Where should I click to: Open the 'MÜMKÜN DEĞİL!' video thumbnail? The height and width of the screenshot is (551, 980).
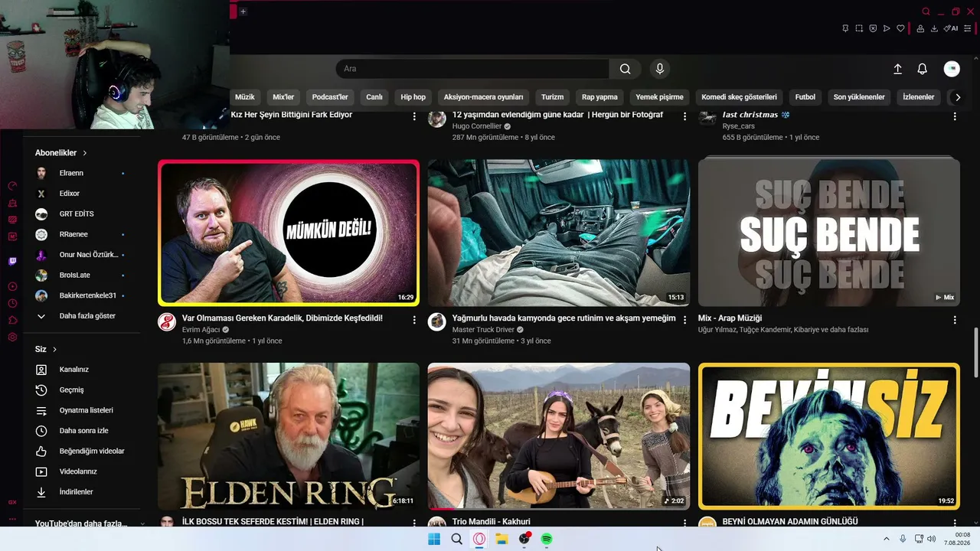pos(289,233)
